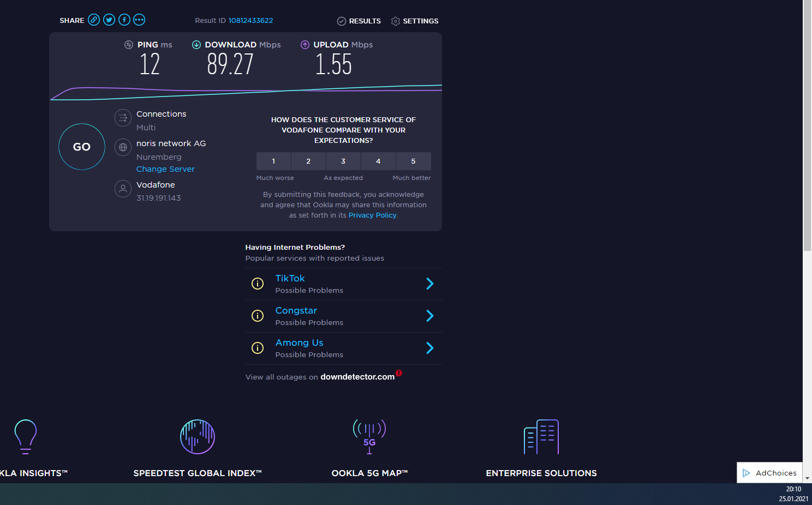Click the UPLOAD arrow icon
Viewport: 812px width, 505px height.
click(x=305, y=45)
